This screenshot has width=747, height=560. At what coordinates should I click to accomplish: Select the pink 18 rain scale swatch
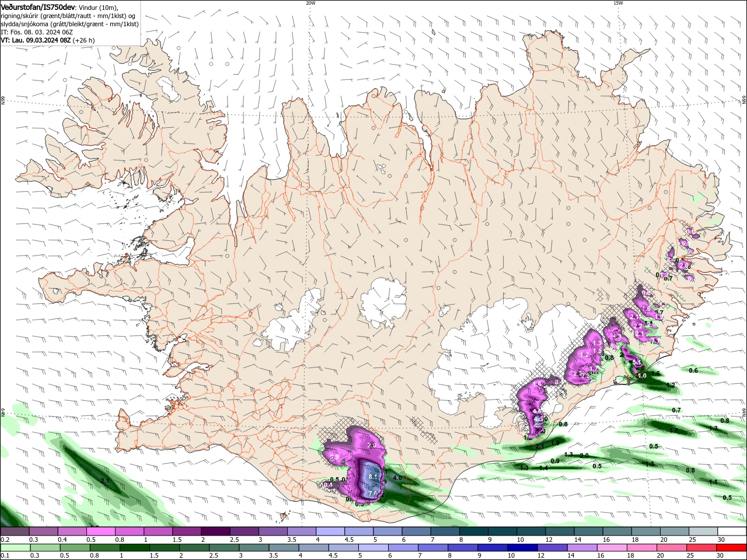point(643,548)
